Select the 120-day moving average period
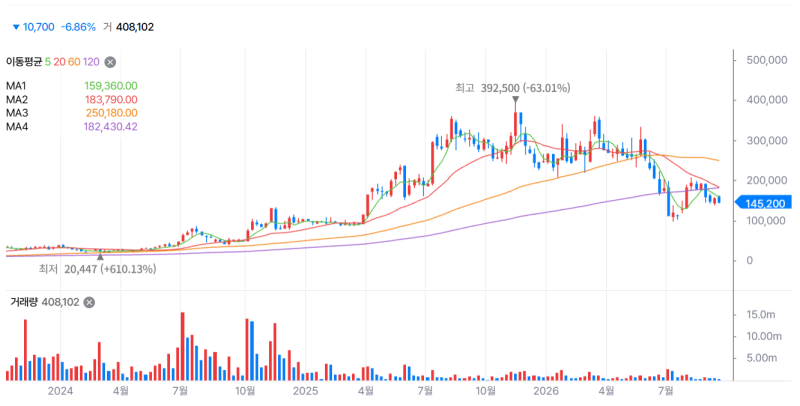Image resolution: width=800 pixels, height=406 pixels. point(91,62)
